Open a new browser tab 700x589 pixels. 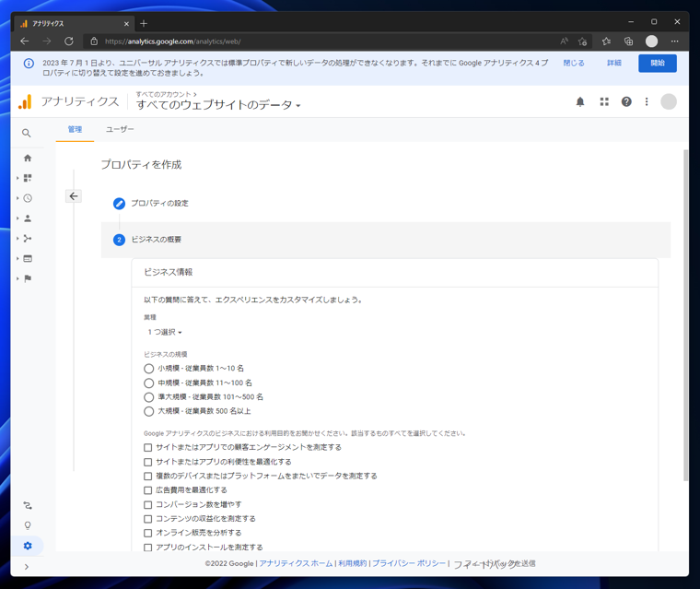coord(144,24)
